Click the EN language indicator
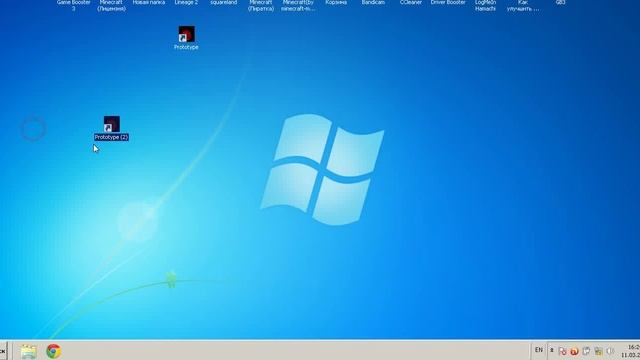Viewport: 640px width, 360px height. click(x=539, y=350)
